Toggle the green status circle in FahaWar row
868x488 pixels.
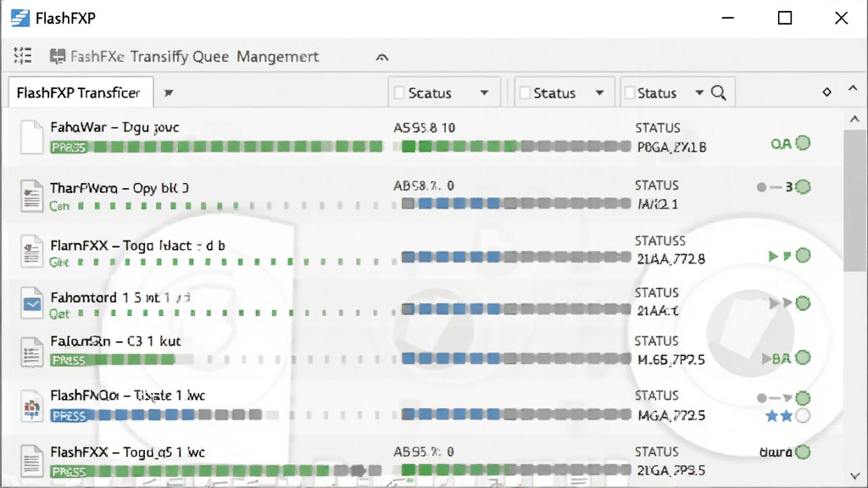pyautogui.click(x=803, y=143)
